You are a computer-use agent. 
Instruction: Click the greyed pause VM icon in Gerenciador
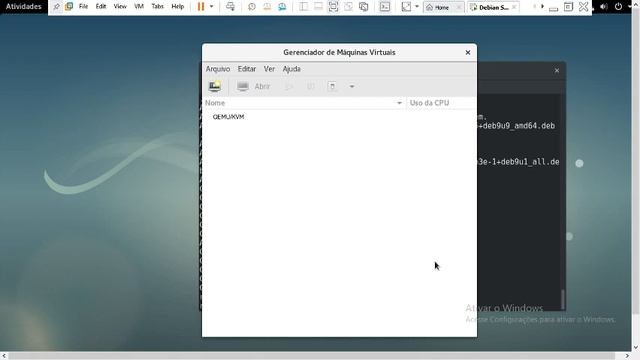tap(311, 86)
